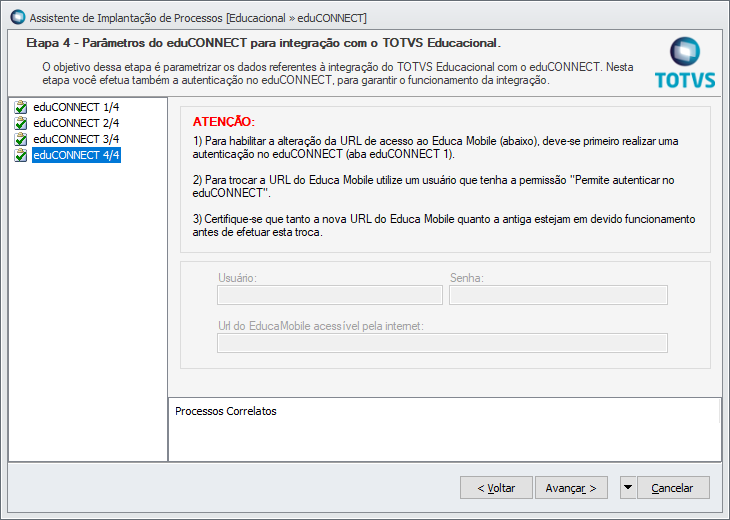Image resolution: width=730 pixels, height=520 pixels.
Task: Click notice item 3 starting 'Certifique-se'
Action: coord(444,225)
